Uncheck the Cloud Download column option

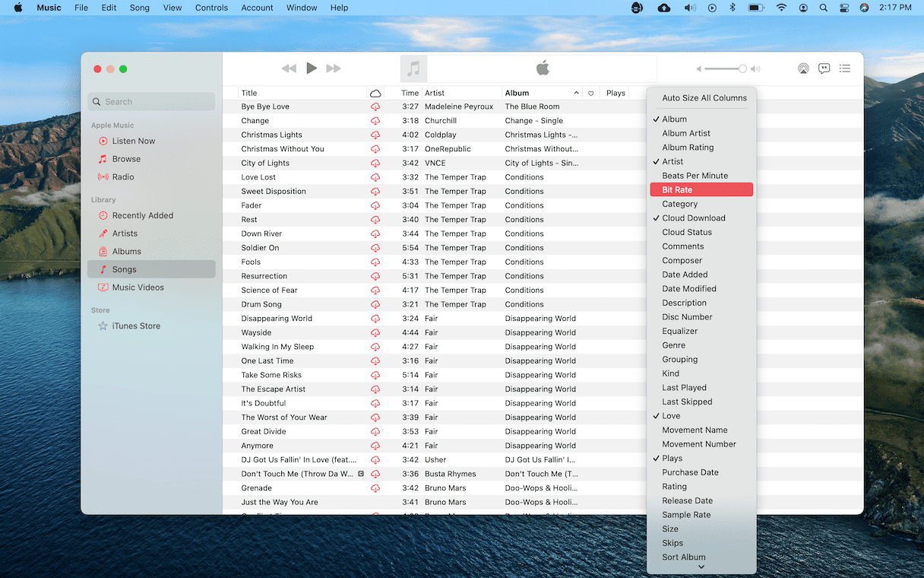pos(693,218)
